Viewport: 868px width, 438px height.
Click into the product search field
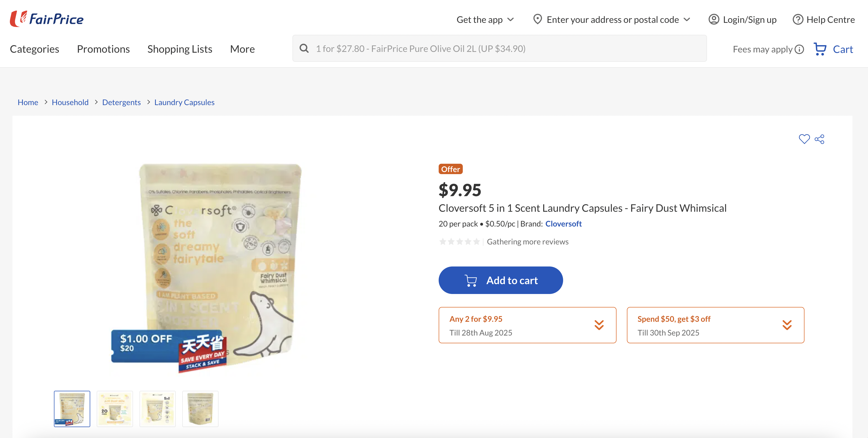click(x=506, y=49)
